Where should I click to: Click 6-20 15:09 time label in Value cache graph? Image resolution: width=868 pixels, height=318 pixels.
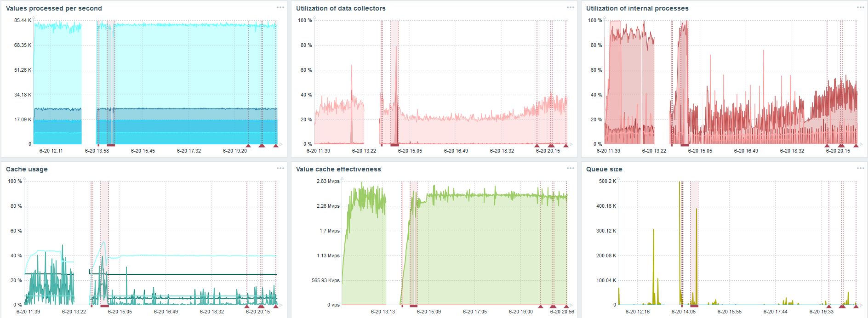pos(429,312)
